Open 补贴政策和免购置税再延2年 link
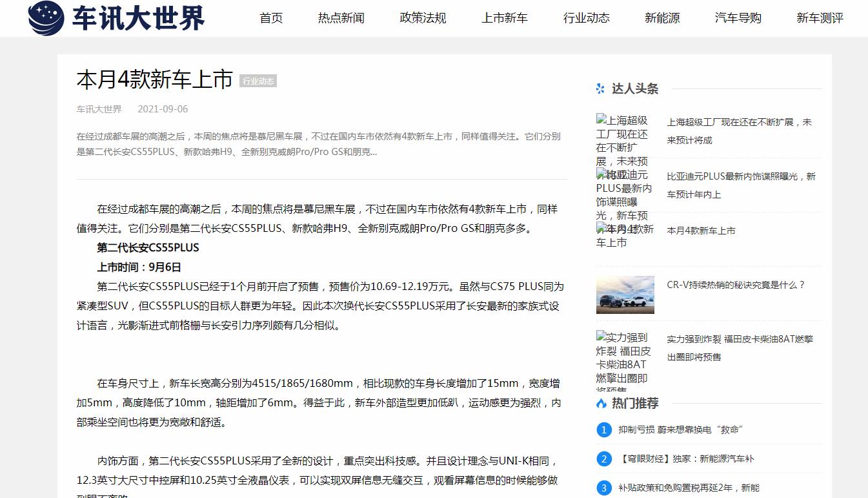 (689, 488)
